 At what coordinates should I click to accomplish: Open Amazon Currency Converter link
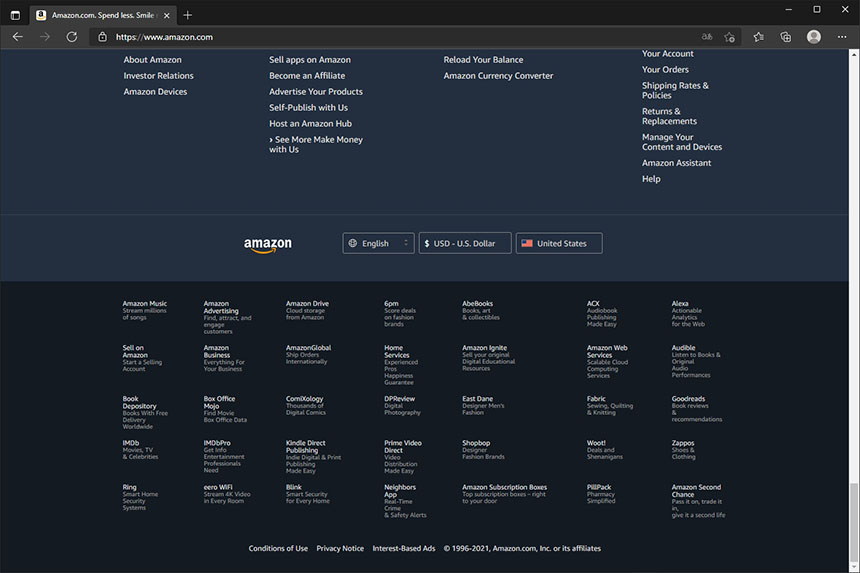click(499, 76)
